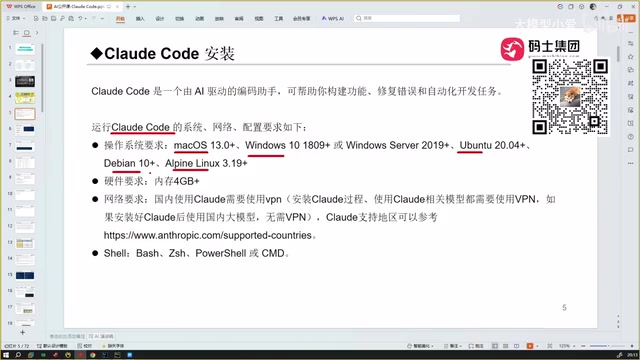Screen dimensions: 640x360
Task: Click the missing fonts warning in status bar
Action: 113,346
